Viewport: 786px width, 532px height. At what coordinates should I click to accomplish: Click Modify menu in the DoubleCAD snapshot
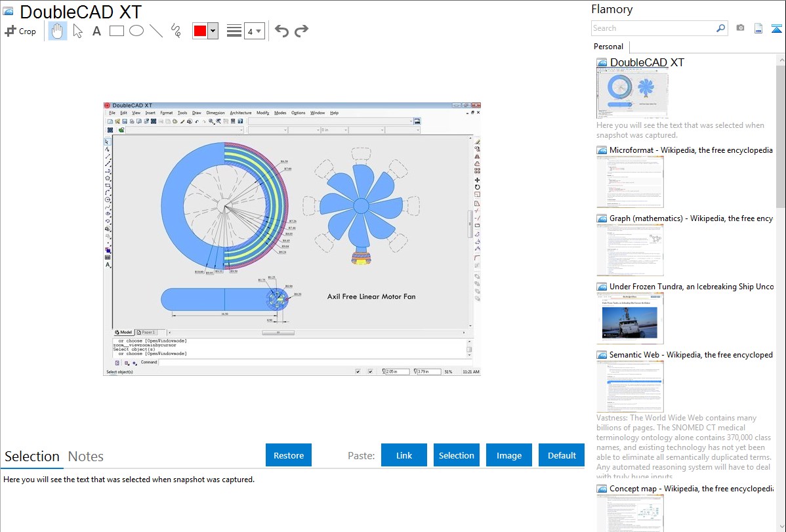pos(262,113)
